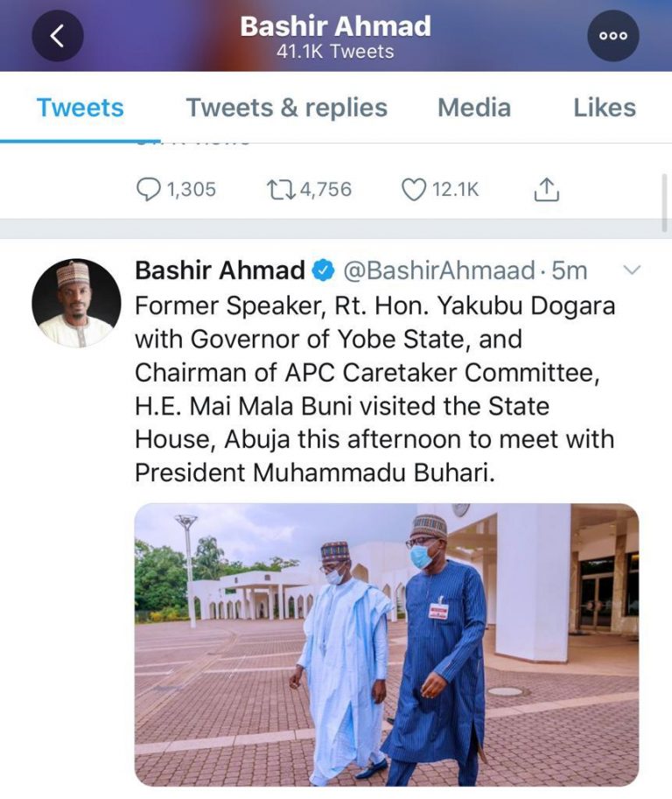Tap the Bashir Ahmad header title

pos(335,26)
